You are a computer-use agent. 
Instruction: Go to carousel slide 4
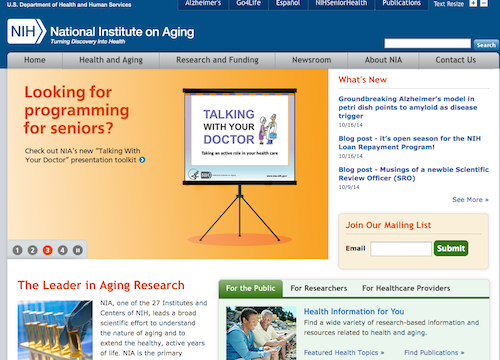[63, 250]
